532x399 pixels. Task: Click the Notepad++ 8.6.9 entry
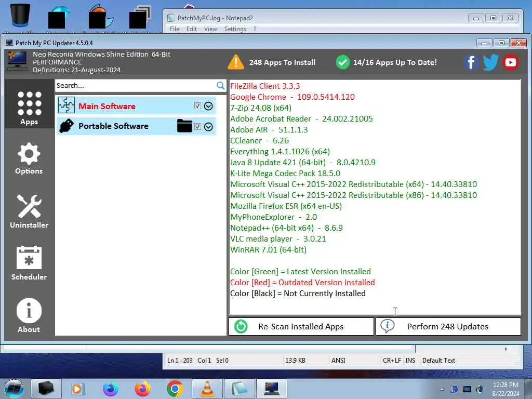(286, 228)
